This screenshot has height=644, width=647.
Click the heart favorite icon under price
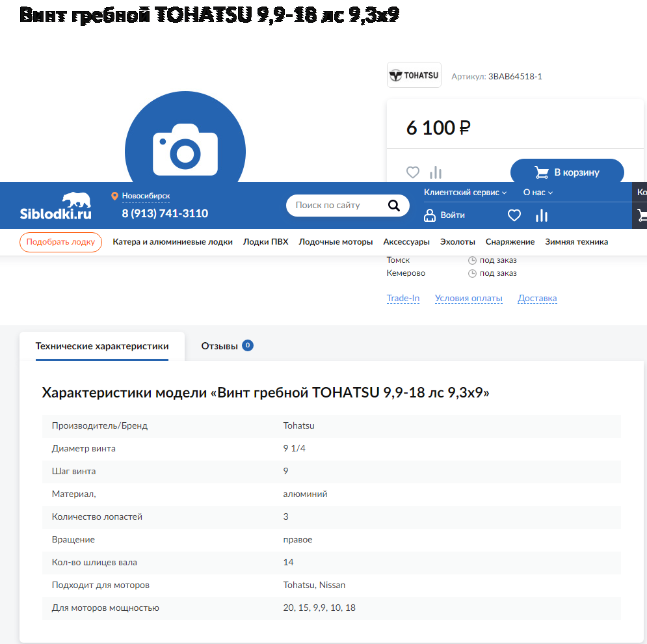point(413,172)
